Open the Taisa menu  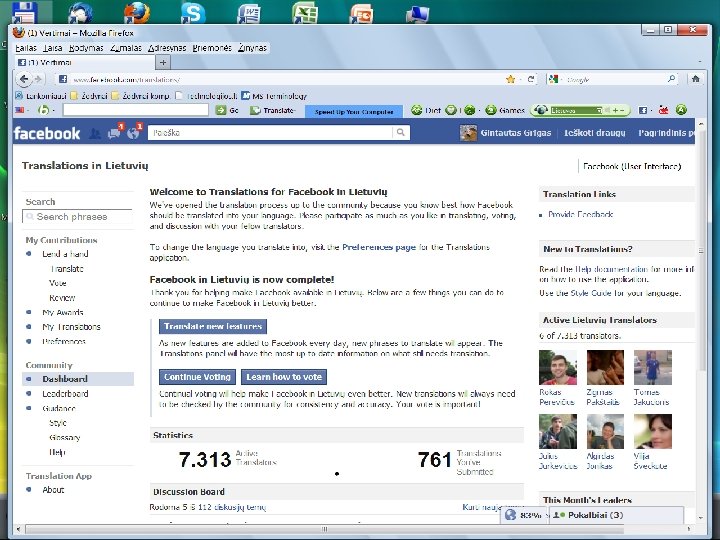click(53, 48)
